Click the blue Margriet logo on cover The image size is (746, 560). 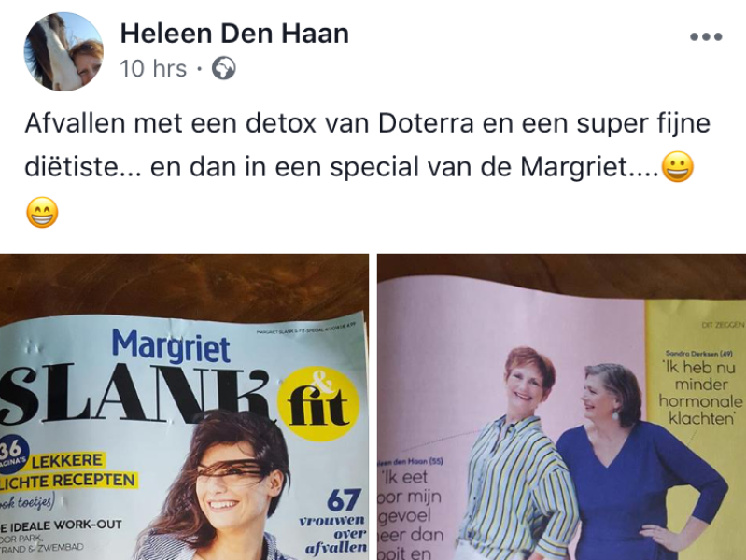click(x=171, y=346)
